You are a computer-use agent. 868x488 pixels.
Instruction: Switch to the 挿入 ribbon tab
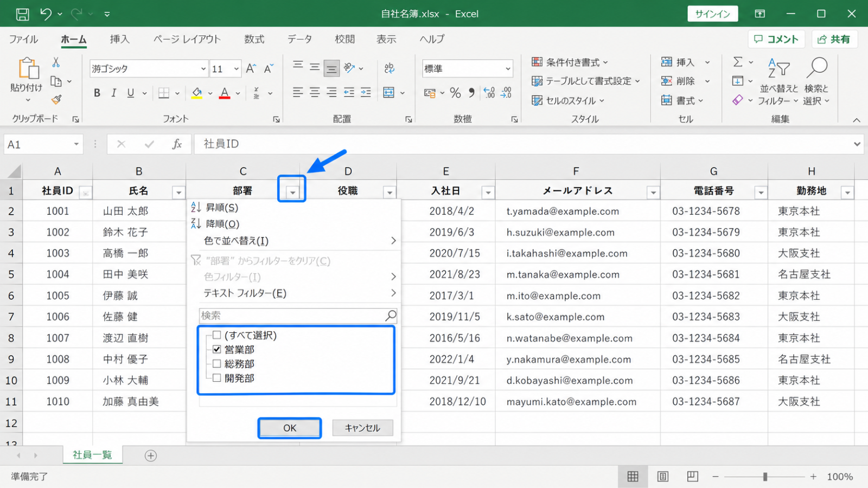pyautogui.click(x=119, y=39)
